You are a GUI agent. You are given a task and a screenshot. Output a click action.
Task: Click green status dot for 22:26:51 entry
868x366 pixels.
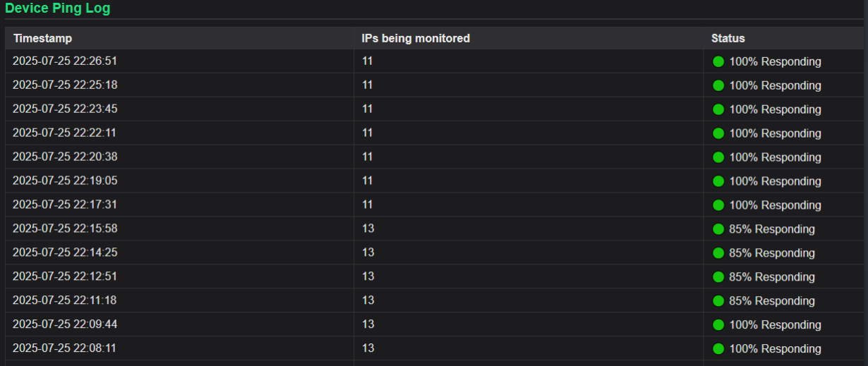tap(718, 61)
